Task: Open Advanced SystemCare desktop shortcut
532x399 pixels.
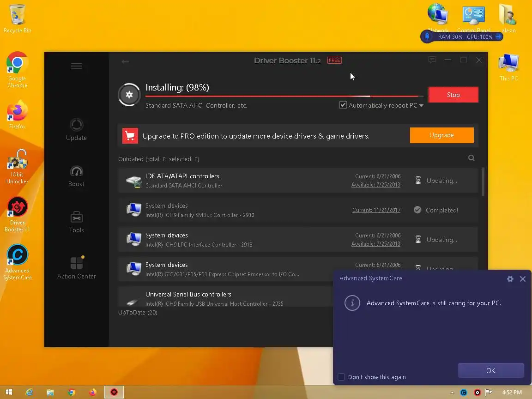Action: tap(17, 262)
